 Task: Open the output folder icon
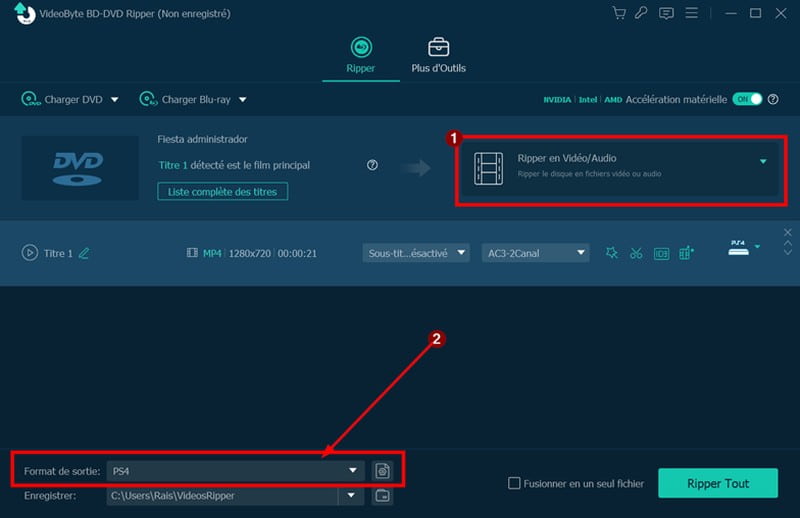(383, 496)
